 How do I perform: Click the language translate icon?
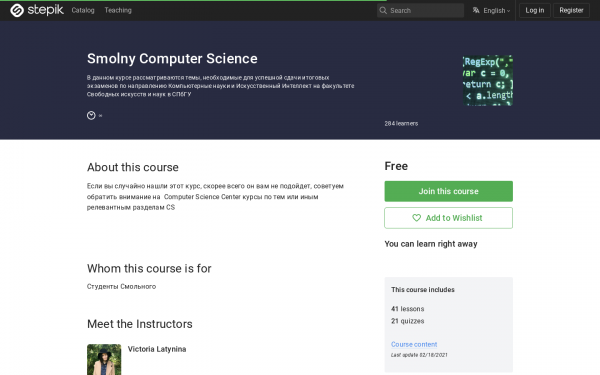[476, 10]
